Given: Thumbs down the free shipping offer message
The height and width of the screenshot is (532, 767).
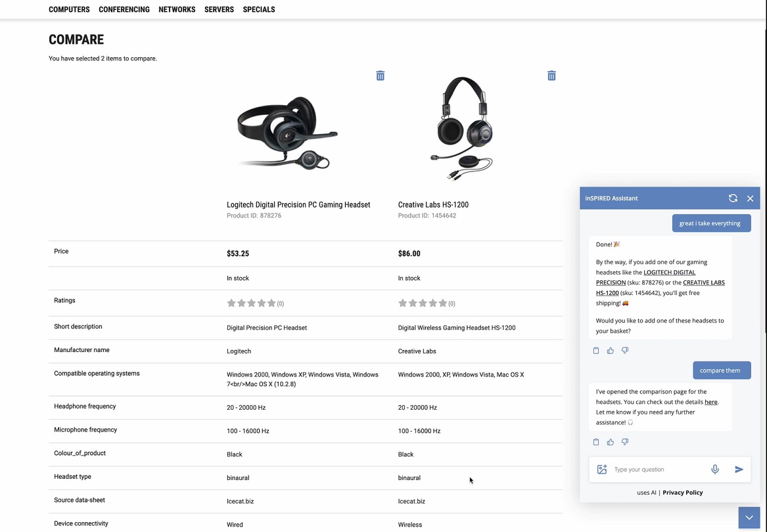Looking at the screenshot, I should coord(624,351).
